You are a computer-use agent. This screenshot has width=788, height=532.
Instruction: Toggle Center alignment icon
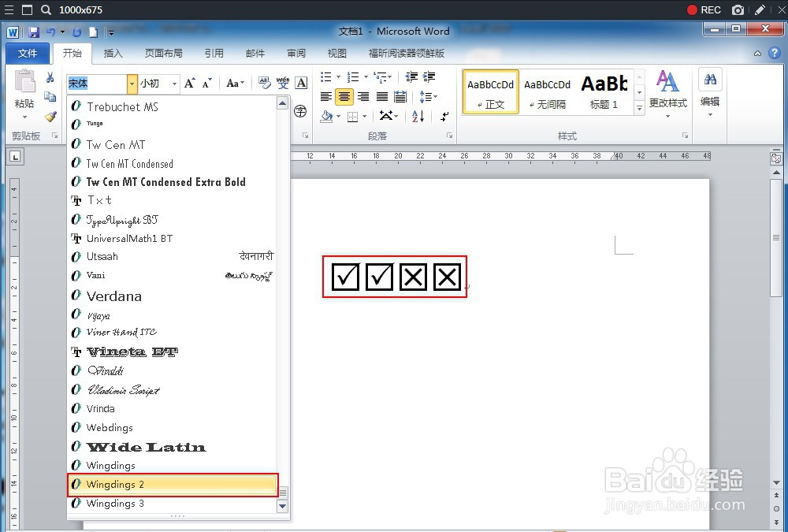pyautogui.click(x=344, y=96)
